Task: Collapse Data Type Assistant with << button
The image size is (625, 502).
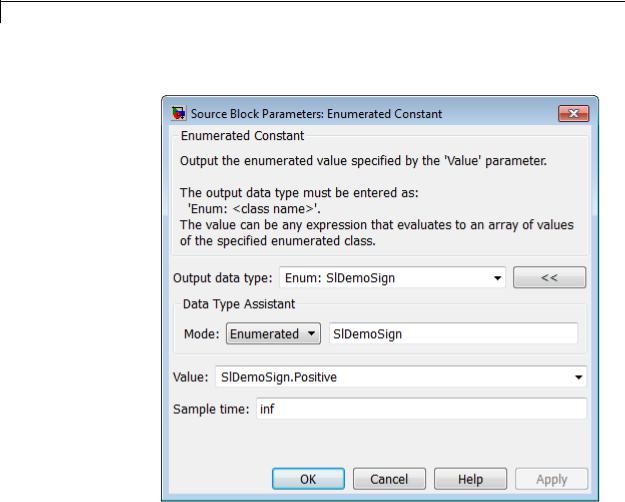Action: point(549,277)
